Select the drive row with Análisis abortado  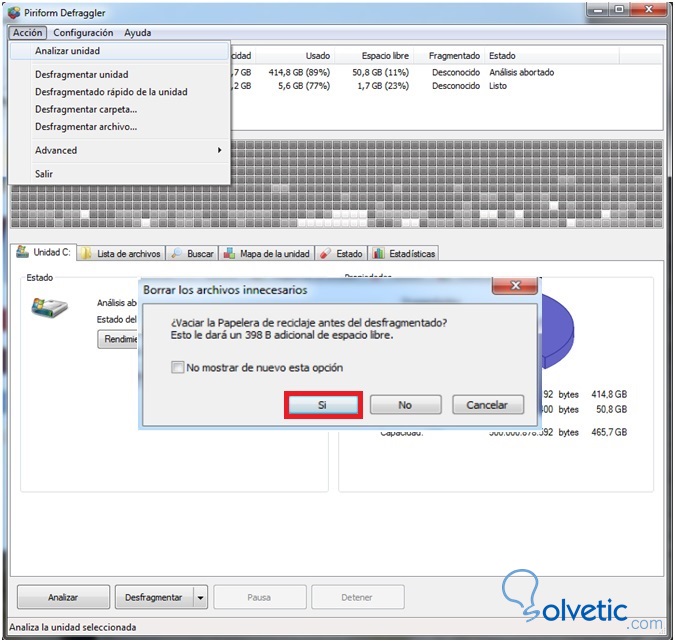tap(446, 72)
